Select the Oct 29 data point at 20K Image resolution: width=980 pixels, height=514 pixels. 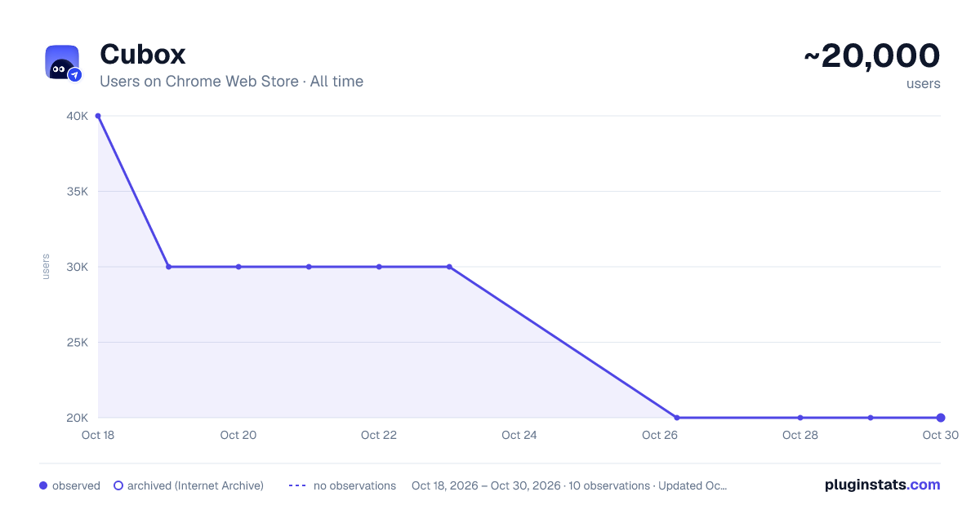tap(871, 418)
